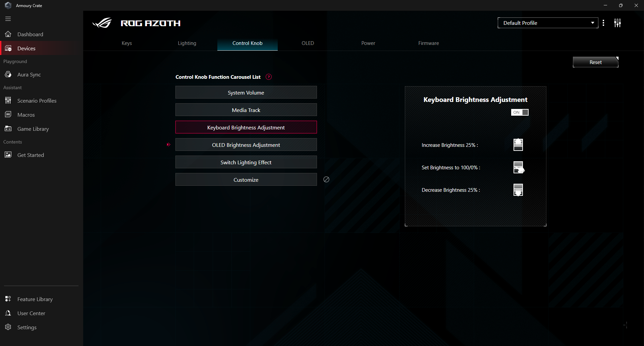Open the Firmware tab
The height and width of the screenshot is (346, 644).
click(x=429, y=43)
